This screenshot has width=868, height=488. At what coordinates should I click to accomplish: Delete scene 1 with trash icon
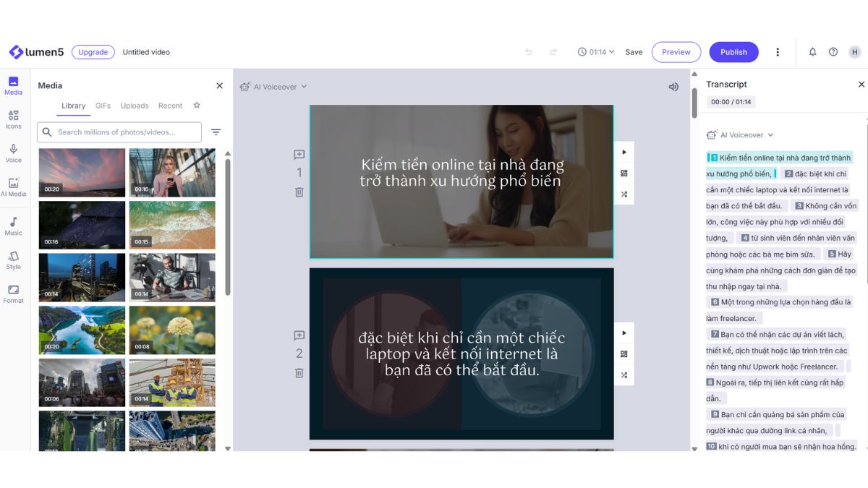299,192
